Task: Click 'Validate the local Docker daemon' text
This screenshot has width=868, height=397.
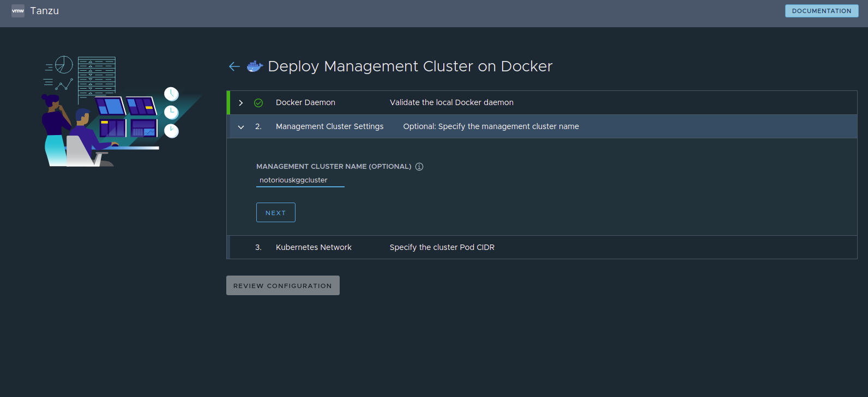Action: 451,102
